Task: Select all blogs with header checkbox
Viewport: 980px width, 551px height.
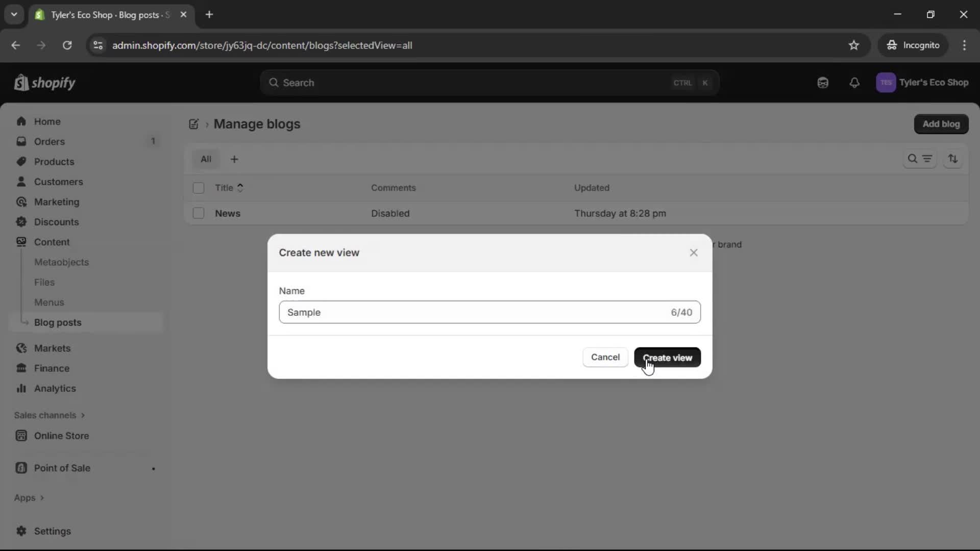Action: [199, 188]
